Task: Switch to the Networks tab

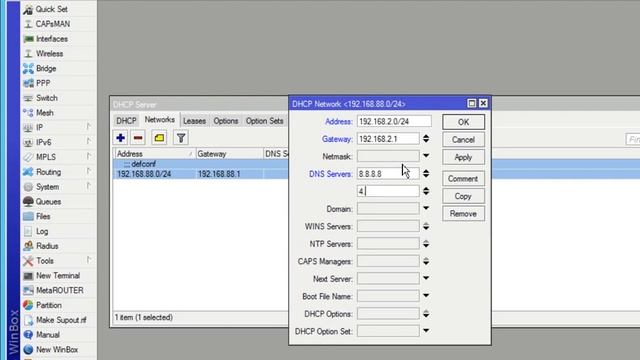Action: click(x=160, y=120)
